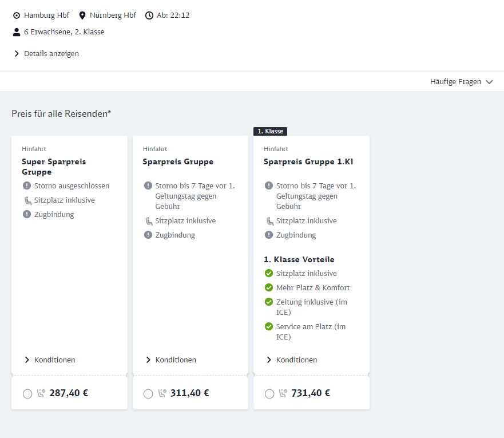Click the seat icon in Super Sparpreis Gruppe card
The image size is (504, 438).
click(28, 200)
